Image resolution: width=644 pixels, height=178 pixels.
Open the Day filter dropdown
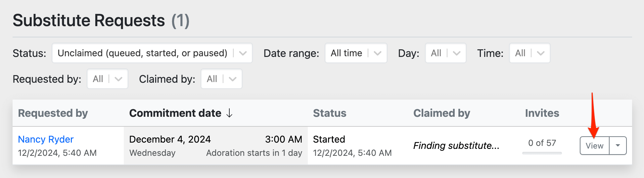click(445, 53)
